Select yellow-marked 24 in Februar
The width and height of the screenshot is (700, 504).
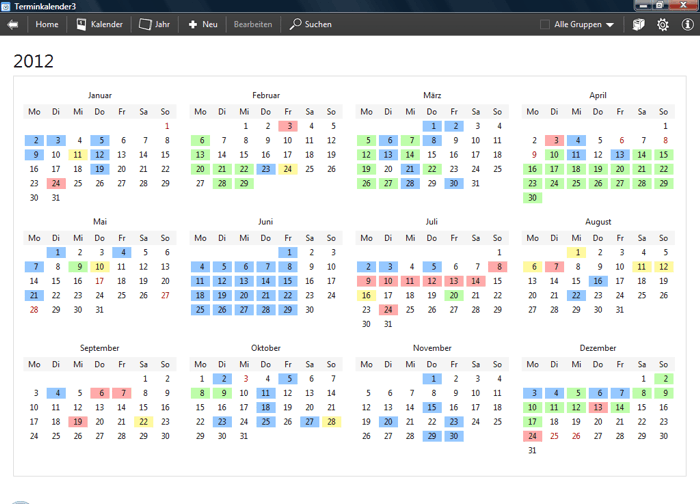tap(288, 169)
